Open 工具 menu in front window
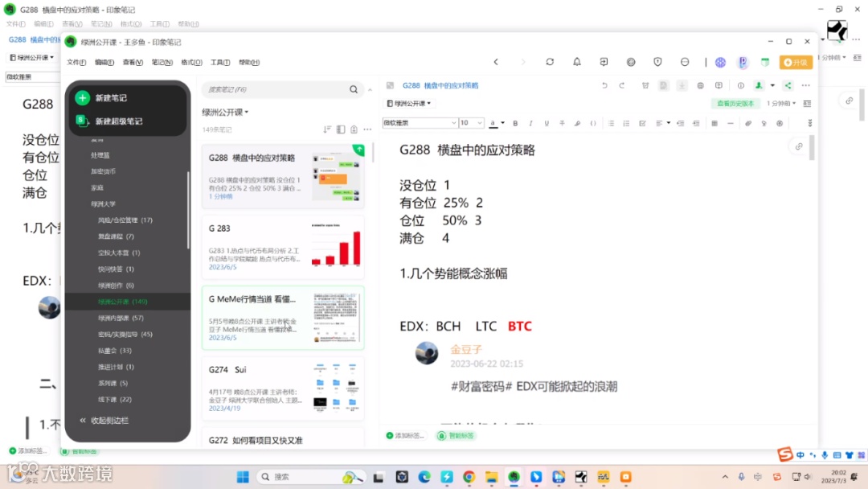The image size is (868, 489). (220, 63)
